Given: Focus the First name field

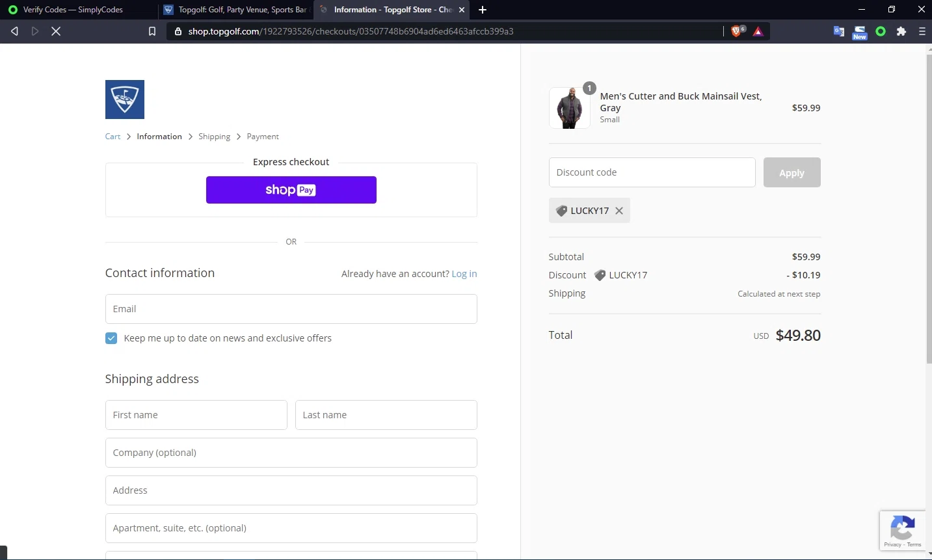Looking at the screenshot, I should (x=196, y=415).
